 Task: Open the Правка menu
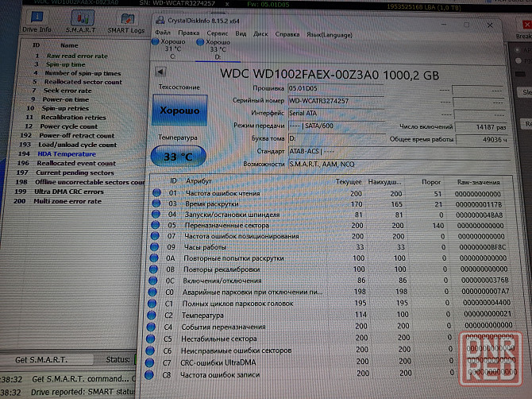tap(189, 33)
